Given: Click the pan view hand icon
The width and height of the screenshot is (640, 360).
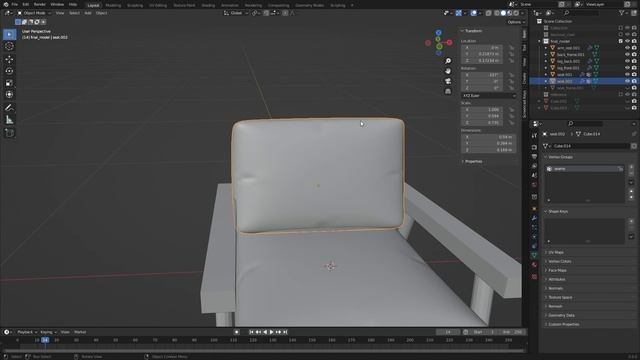Looking at the screenshot, I should pos(448,71).
